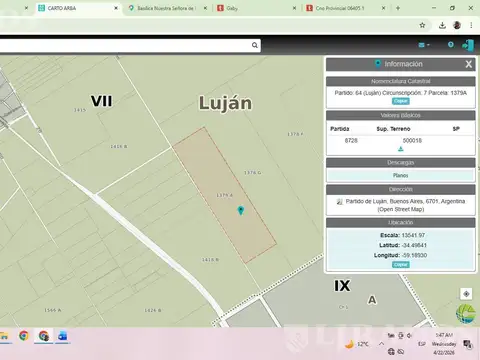Open browser downloads icon
This screenshot has width=480, height=360.
pyautogui.click(x=442, y=25)
